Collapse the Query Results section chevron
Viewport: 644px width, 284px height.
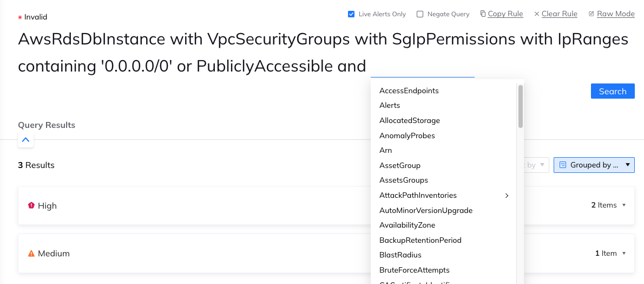25,140
